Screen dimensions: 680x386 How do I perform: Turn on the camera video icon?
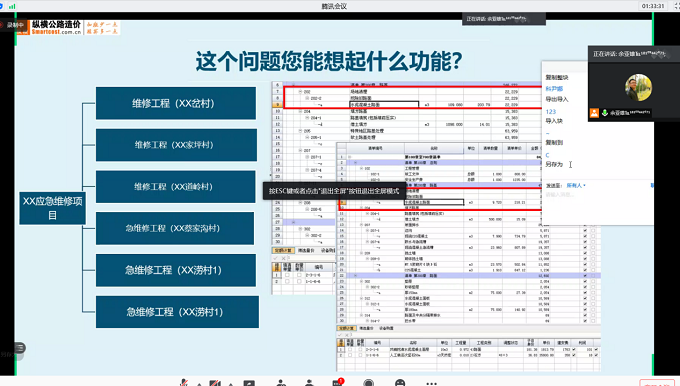215,383
